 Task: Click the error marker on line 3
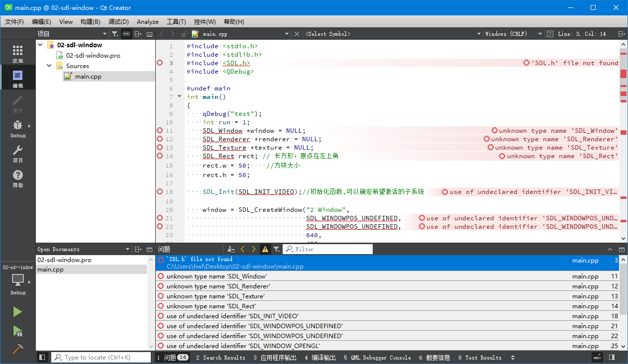tap(160, 63)
